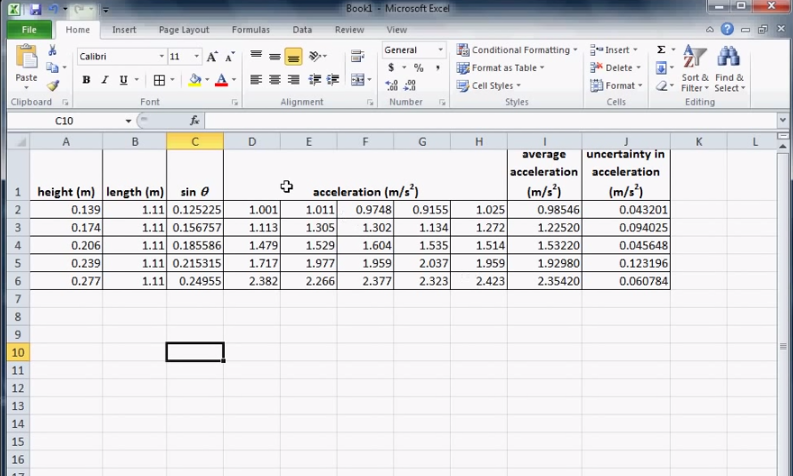Click the Cut scissors icon
Image resolution: width=793 pixels, height=476 pixels.
click(x=53, y=50)
